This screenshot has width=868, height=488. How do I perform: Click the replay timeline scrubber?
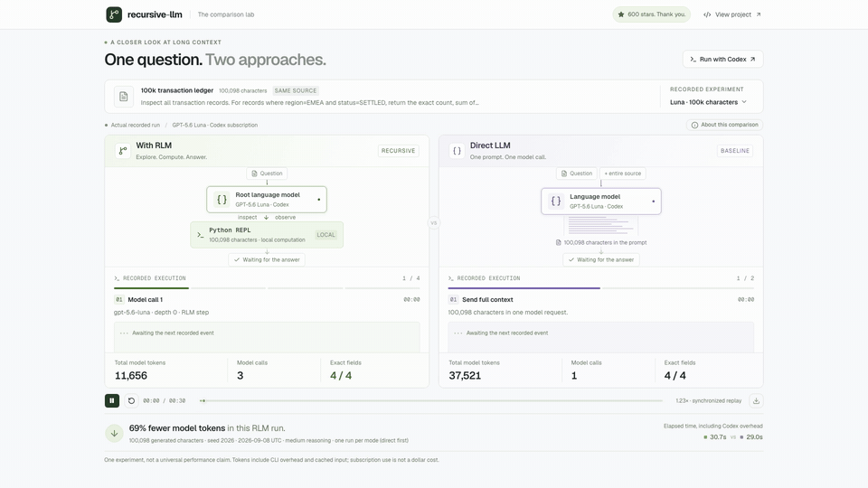tap(432, 400)
